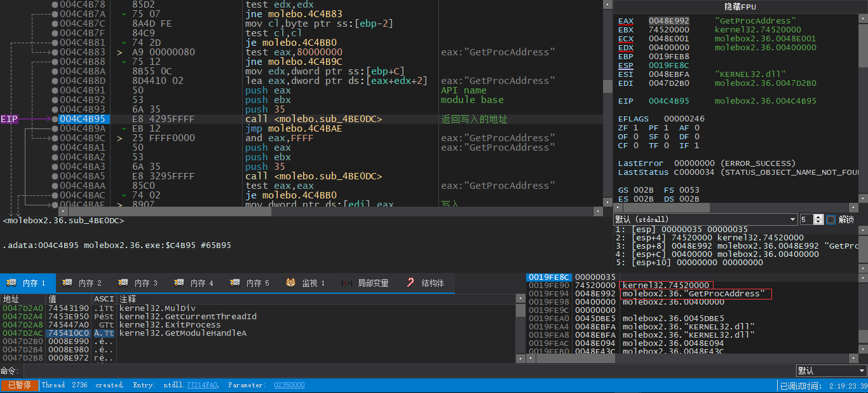Increase the argument count spinner showing 5
This screenshot has width=868, height=393.
click(x=818, y=217)
